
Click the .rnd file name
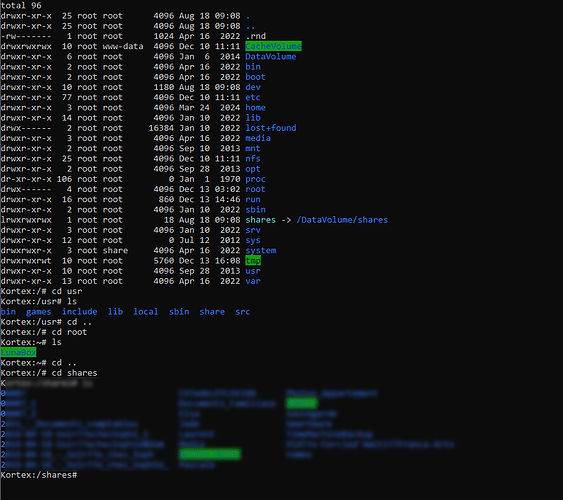tap(256, 36)
